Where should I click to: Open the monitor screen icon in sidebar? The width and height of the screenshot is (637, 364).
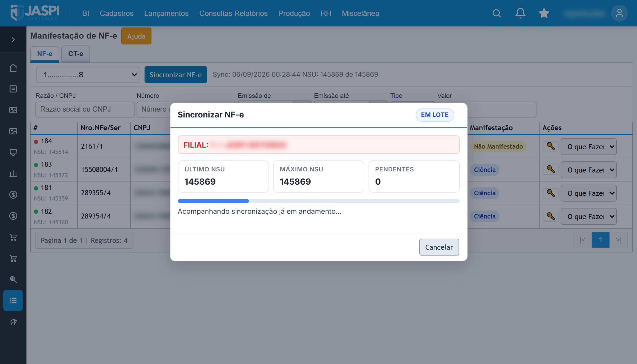point(13,152)
